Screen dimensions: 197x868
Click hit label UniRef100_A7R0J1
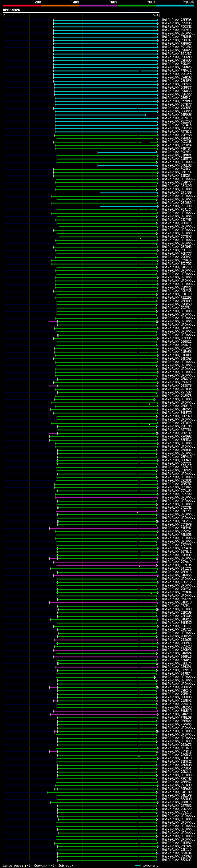pos(177,71)
